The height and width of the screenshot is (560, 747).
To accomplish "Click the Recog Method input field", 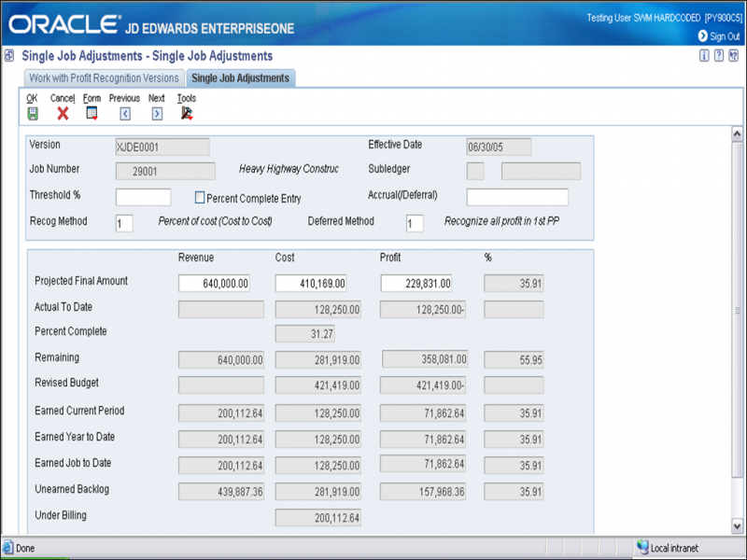I will 124,223.
